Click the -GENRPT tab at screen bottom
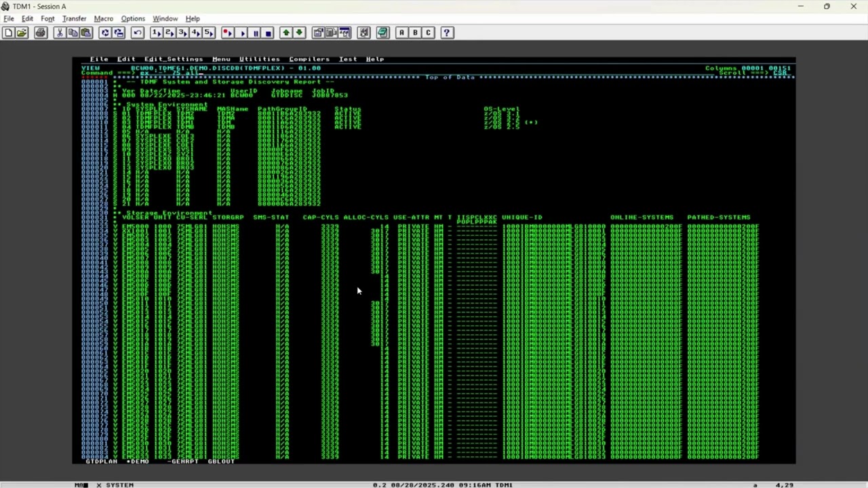 (183, 462)
